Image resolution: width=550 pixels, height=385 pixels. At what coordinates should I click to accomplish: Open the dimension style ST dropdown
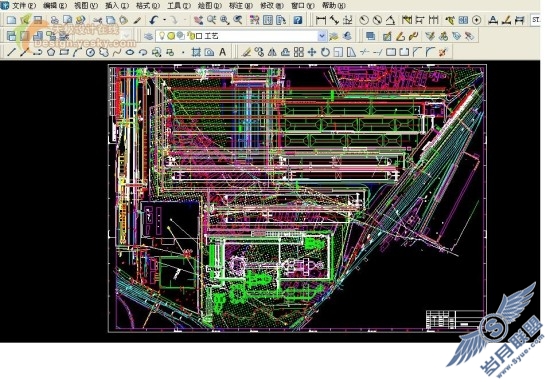536,20
